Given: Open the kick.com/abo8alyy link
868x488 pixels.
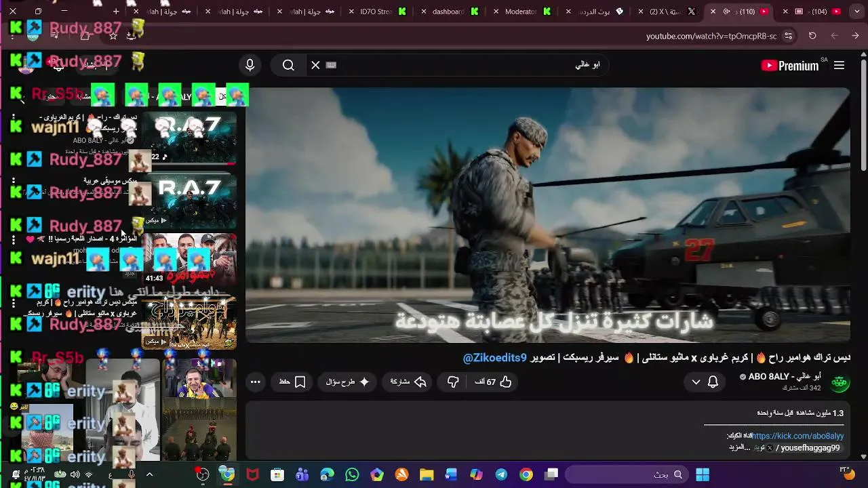Looking at the screenshot, I should (x=797, y=436).
